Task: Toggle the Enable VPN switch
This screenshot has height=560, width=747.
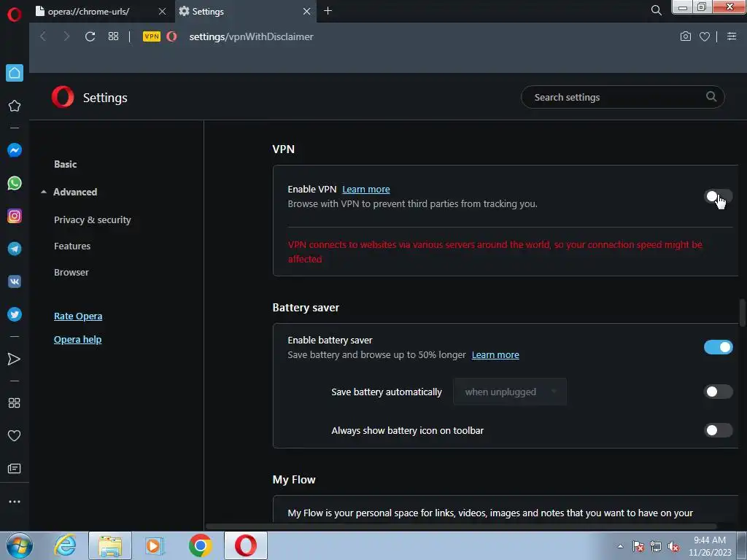Action: (718, 196)
